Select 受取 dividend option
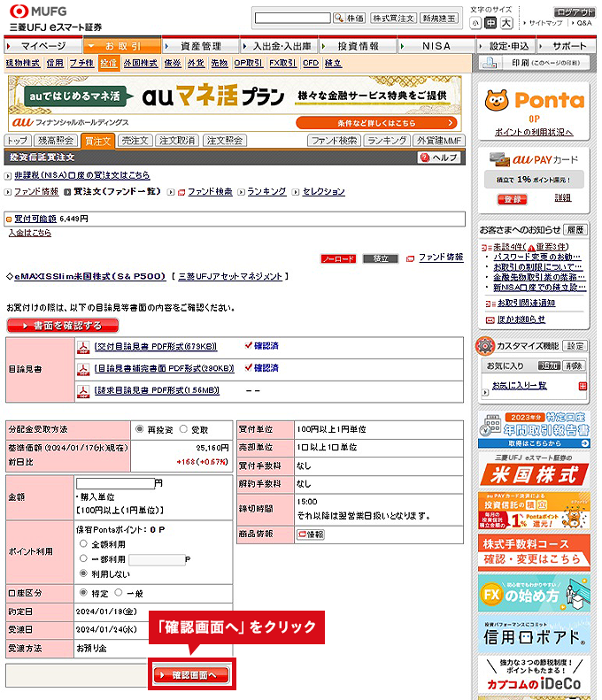The image size is (602, 700). point(183,429)
